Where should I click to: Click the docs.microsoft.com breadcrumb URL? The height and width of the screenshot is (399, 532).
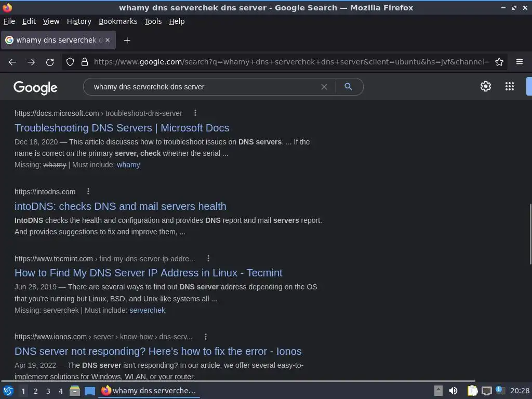[x=98, y=113]
